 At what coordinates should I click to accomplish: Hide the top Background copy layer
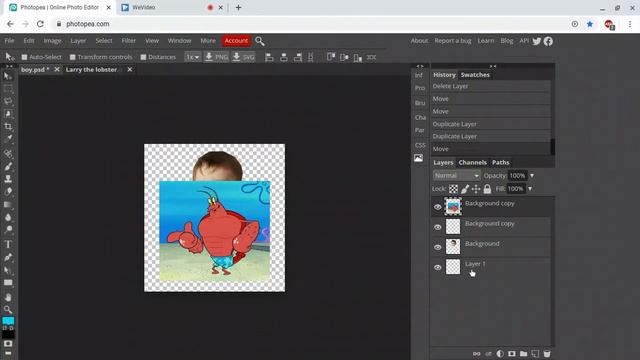438,207
